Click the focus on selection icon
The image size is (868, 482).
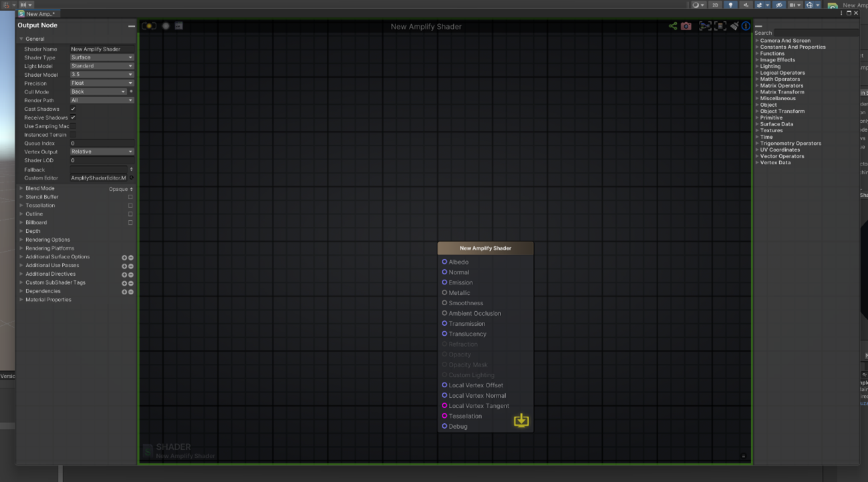(x=705, y=26)
